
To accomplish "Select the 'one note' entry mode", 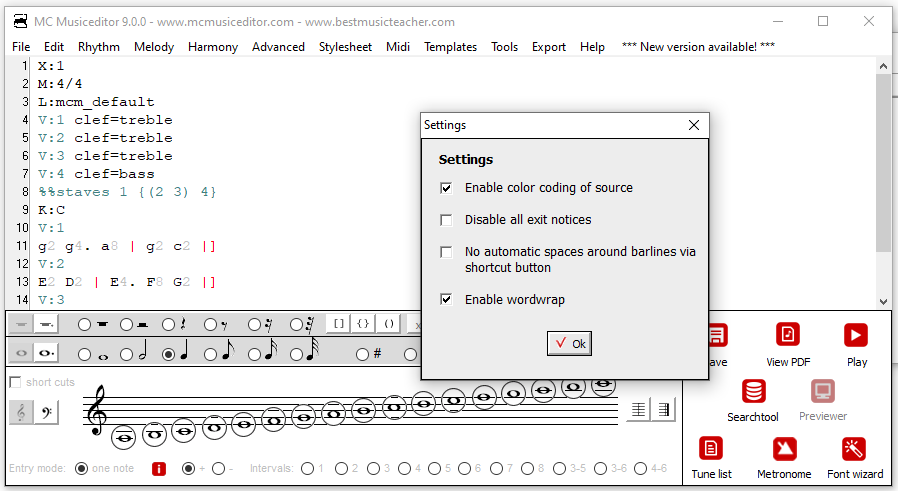I will [81, 469].
